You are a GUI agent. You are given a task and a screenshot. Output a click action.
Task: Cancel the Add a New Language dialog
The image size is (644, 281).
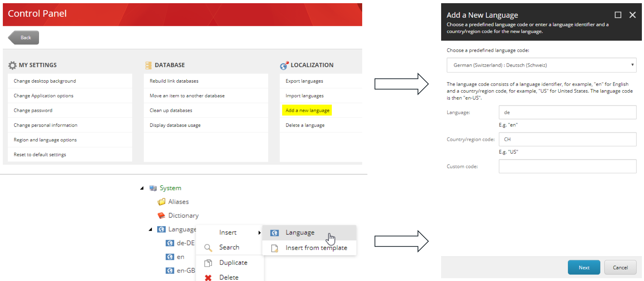click(620, 268)
